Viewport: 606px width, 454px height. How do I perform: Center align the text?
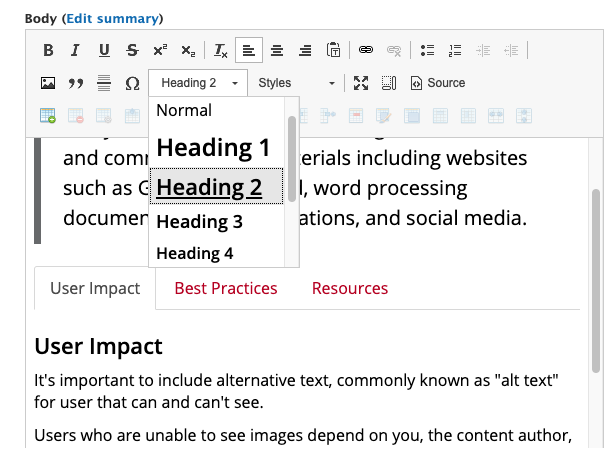pyautogui.click(x=277, y=50)
